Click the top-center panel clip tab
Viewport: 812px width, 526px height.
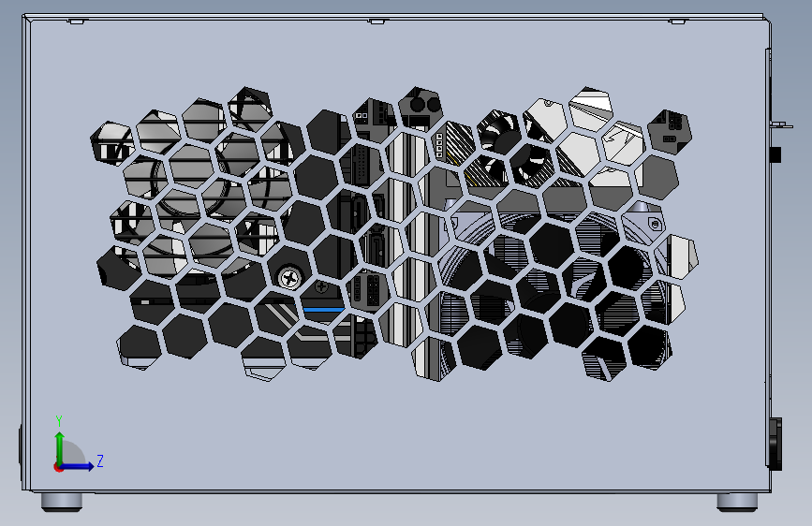pyautogui.click(x=377, y=22)
